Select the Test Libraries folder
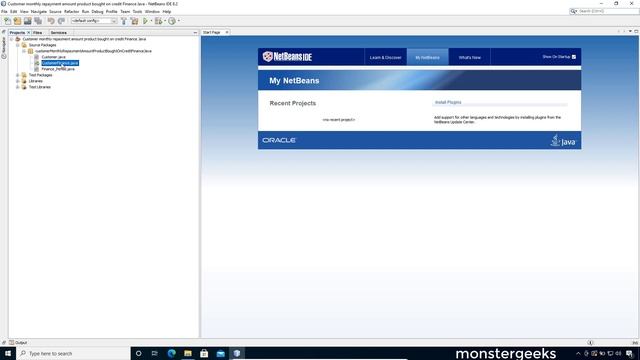This screenshot has height=360, width=640. pyautogui.click(x=40, y=87)
